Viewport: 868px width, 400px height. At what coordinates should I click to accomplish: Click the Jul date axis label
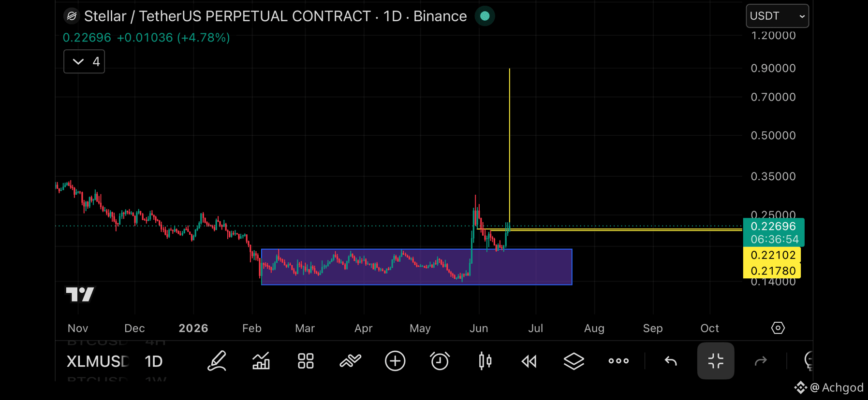536,329
